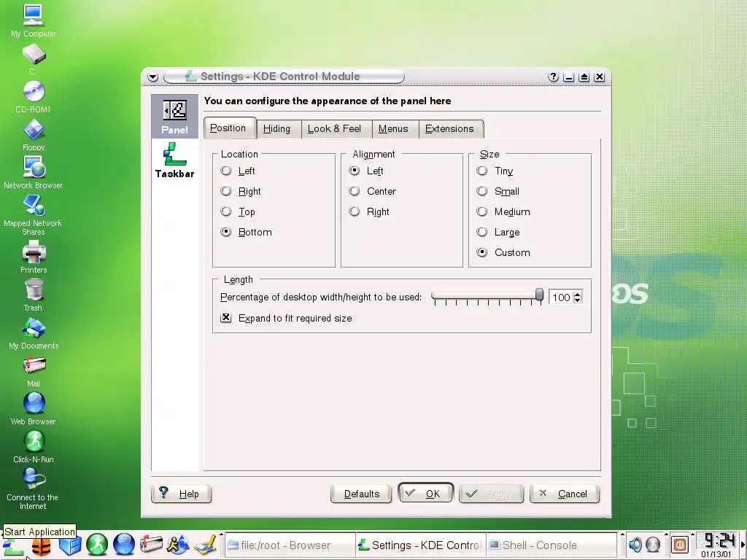
Task: Open the Floppy desktop icon
Action: [34, 135]
